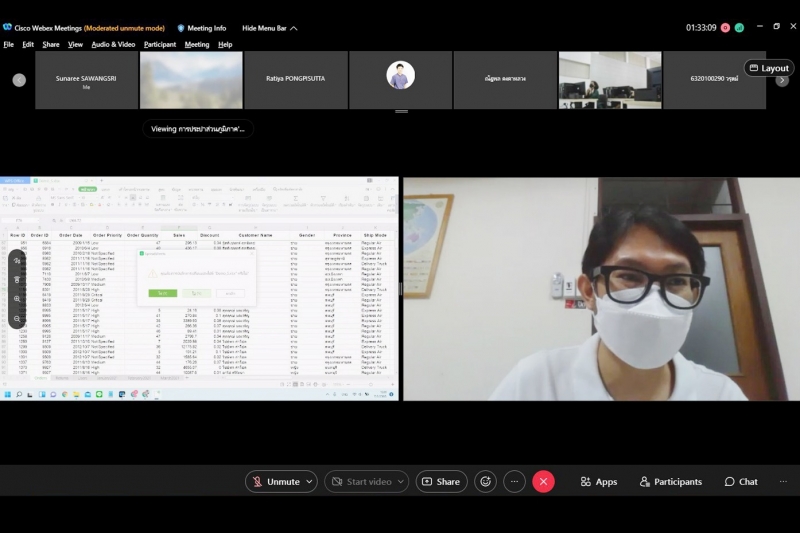
Task: Open the Participant menu
Action: click(x=160, y=45)
